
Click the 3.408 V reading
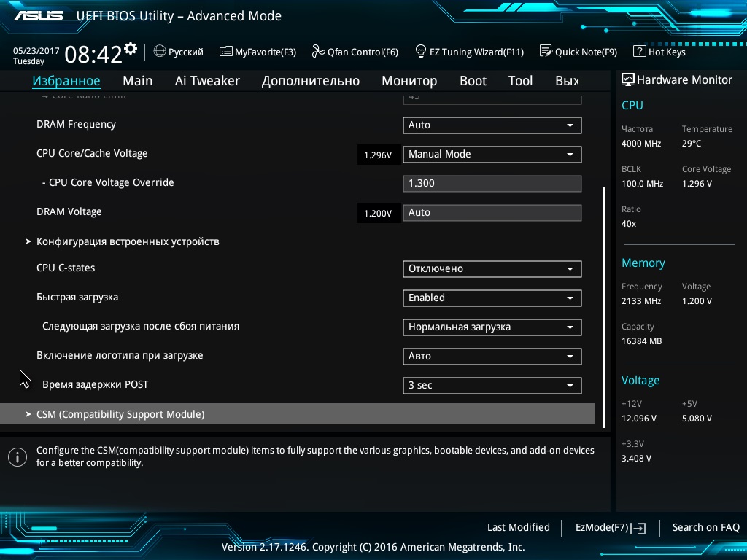coord(636,458)
